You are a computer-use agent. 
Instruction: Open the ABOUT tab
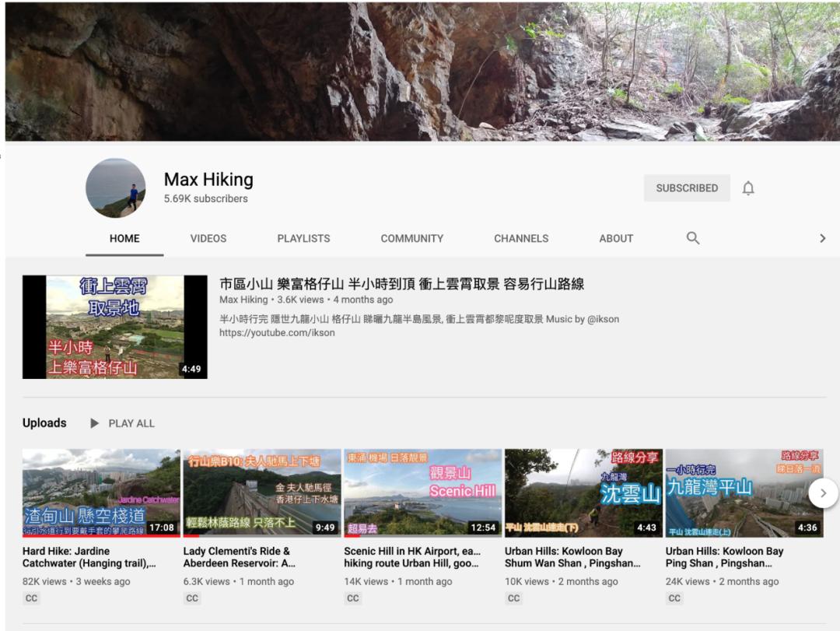point(616,238)
